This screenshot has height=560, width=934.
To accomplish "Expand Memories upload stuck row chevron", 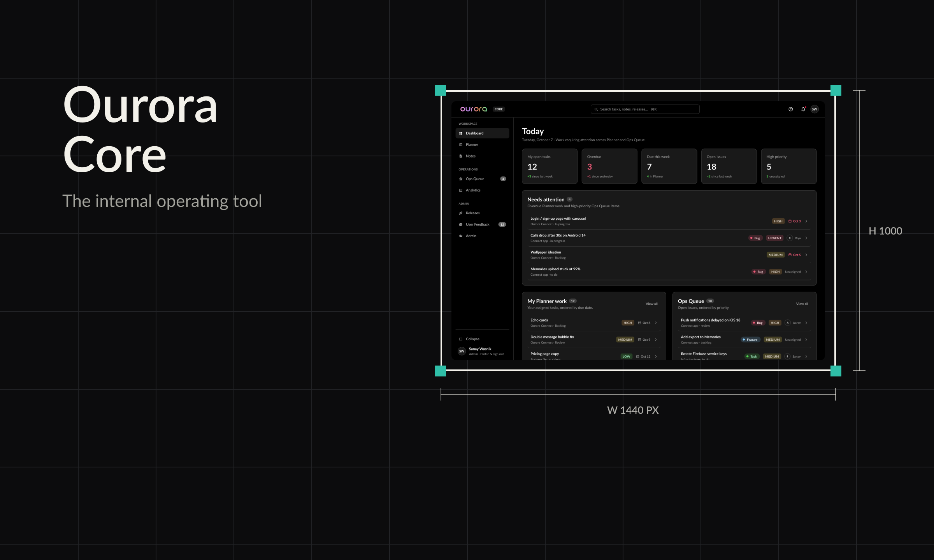I will point(806,272).
